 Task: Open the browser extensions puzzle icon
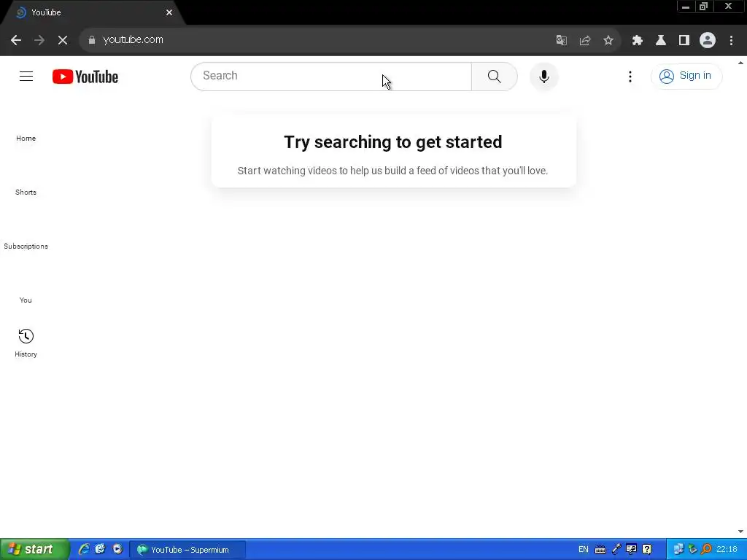(x=638, y=40)
